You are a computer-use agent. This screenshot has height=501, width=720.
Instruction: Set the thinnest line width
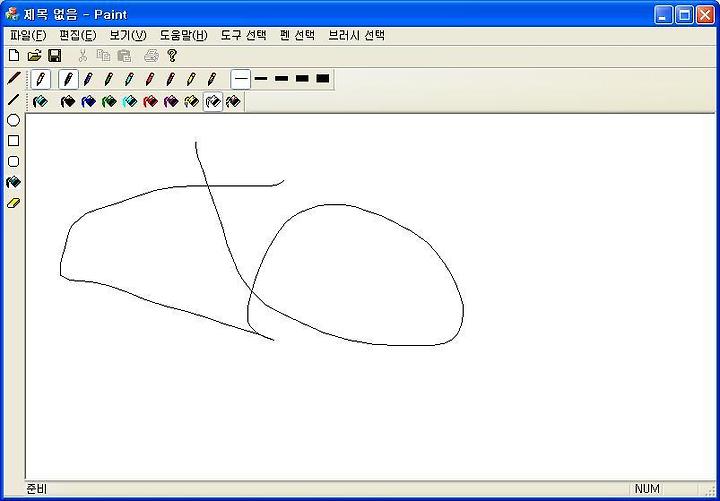[241, 79]
